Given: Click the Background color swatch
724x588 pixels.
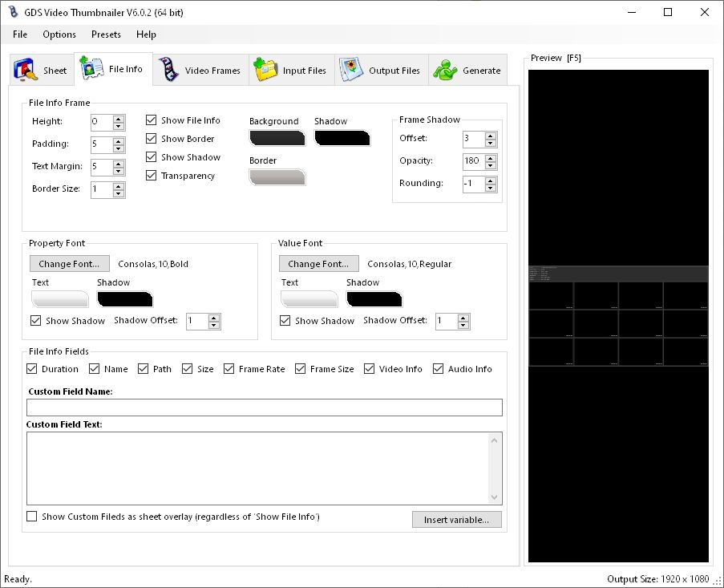Looking at the screenshot, I should 277,137.
